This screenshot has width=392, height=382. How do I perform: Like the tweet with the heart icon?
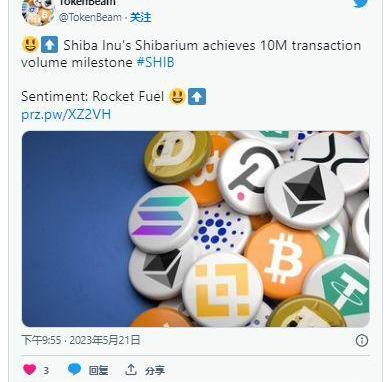click(x=29, y=369)
